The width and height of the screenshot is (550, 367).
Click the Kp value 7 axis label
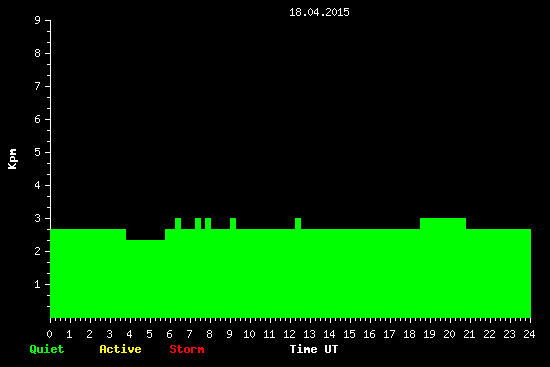point(38,86)
